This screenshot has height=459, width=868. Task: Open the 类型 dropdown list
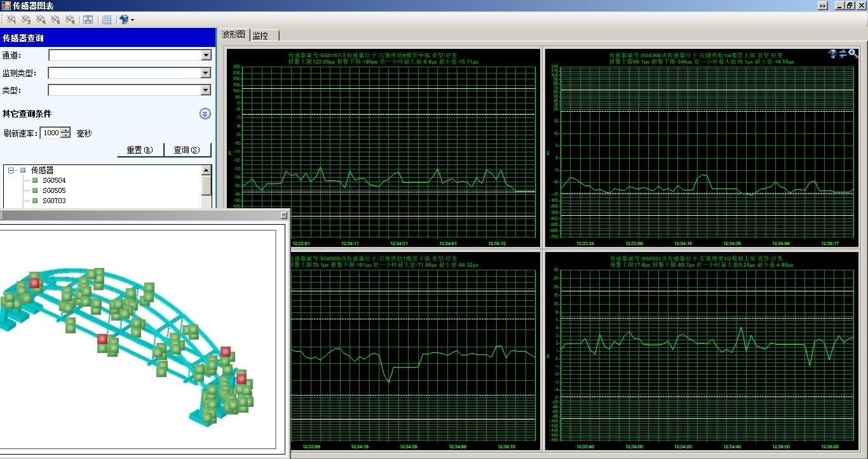pos(206,90)
